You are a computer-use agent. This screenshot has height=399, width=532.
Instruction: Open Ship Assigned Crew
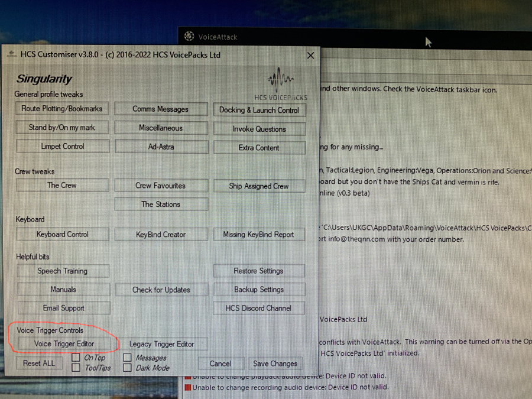(259, 186)
